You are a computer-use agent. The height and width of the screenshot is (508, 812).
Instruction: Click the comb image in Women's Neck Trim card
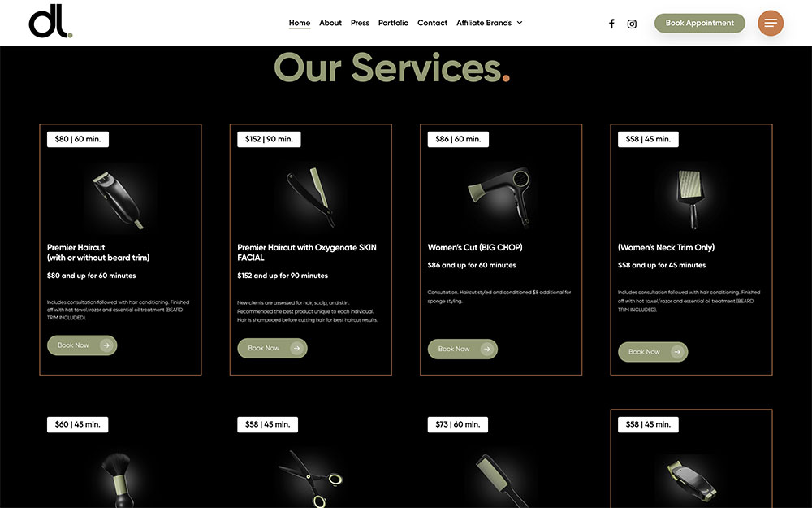pyautogui.click(x=690, y=198)
